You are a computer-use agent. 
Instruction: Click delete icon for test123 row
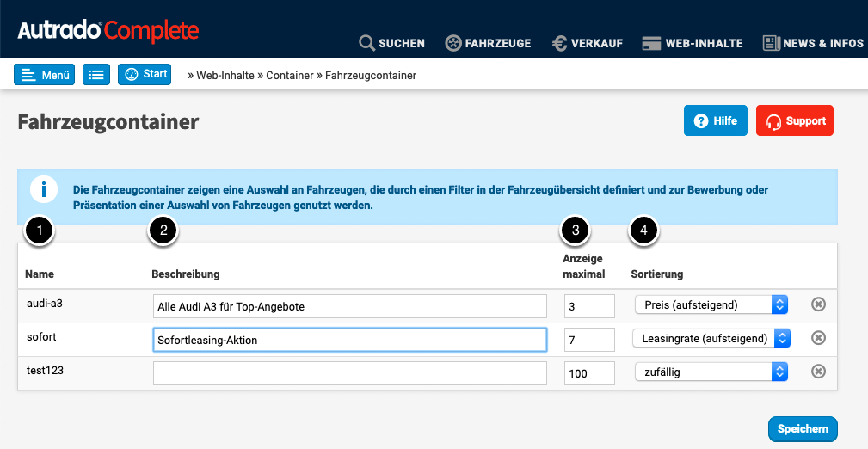818,371
